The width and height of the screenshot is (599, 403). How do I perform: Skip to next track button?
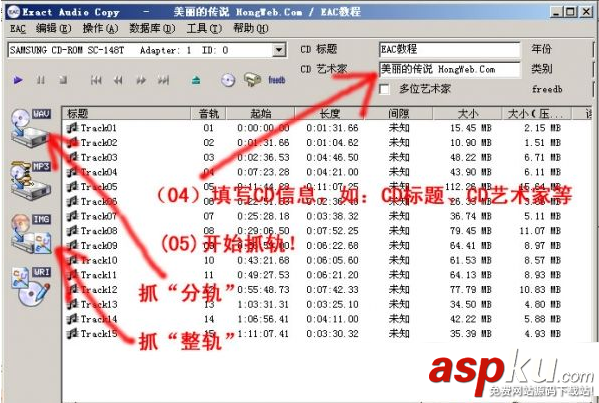tap(164, 80)
